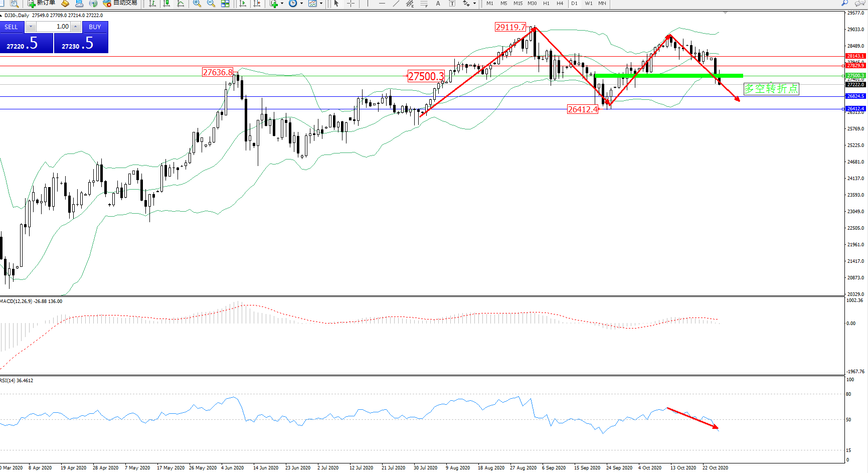The width and height of the screenshot is (868, 473).
Task: Select the W1 weekly timeframe
Action: (589, 4)
